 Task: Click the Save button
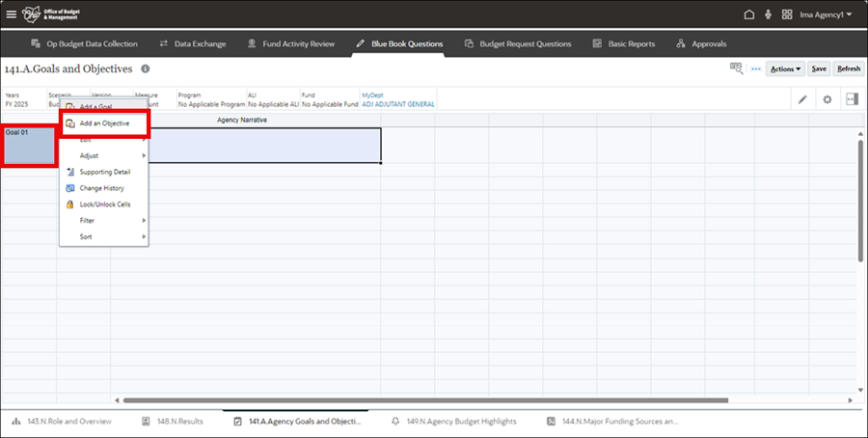[818, 69]
